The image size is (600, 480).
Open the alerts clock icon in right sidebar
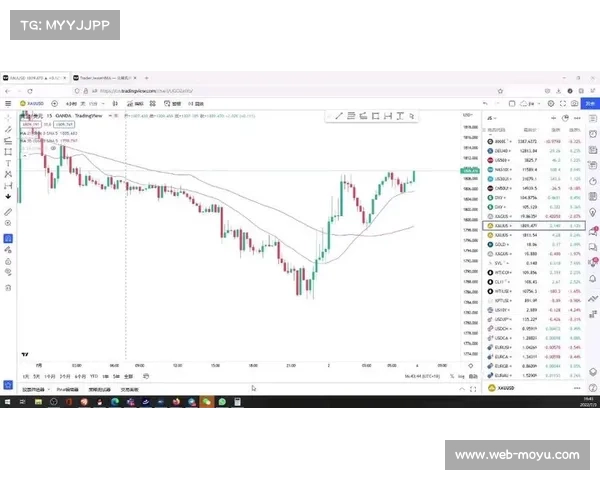pyautogui.click(x=592, y=133)
